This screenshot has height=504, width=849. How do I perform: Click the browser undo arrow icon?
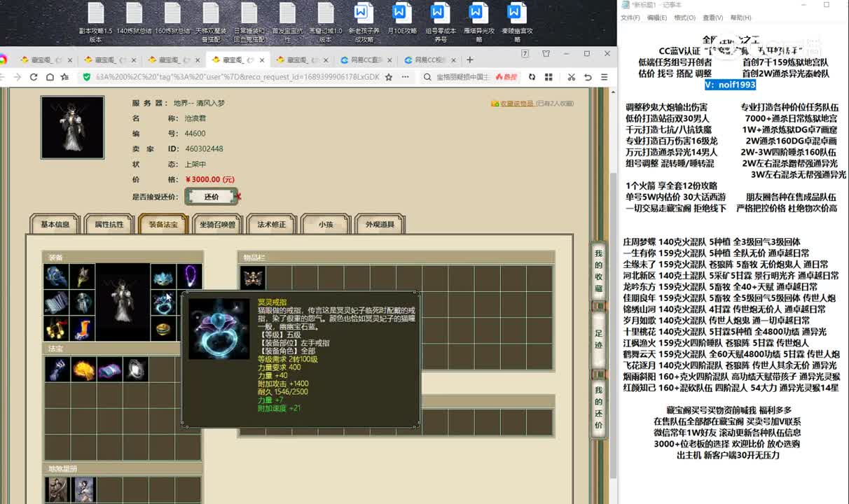point(588,77)
